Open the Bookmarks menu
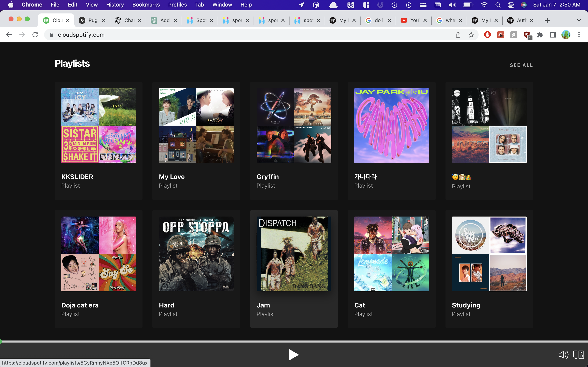 point(146,5)
